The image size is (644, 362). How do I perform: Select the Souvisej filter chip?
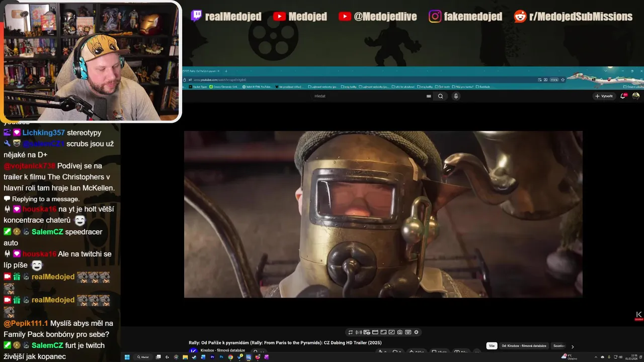click(x=558, y=346)
